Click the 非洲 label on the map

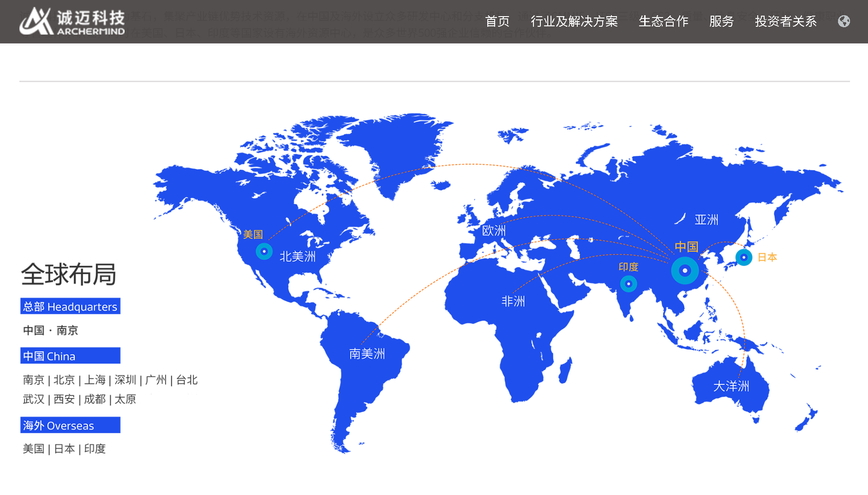pos(513,301)
